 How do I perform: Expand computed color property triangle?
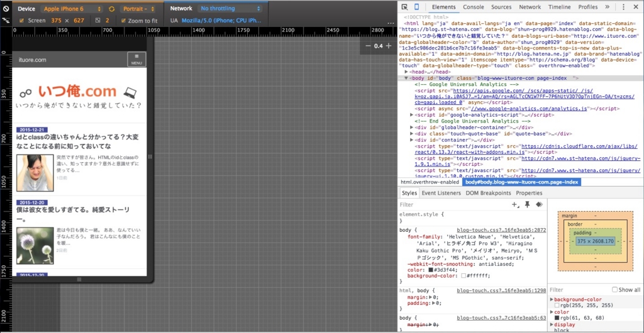point(552,312)
